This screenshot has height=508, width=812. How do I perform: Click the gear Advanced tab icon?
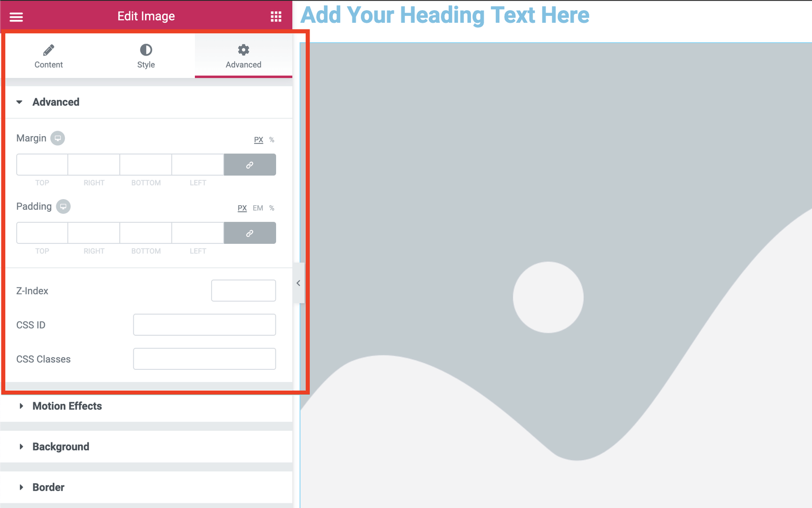244,50
